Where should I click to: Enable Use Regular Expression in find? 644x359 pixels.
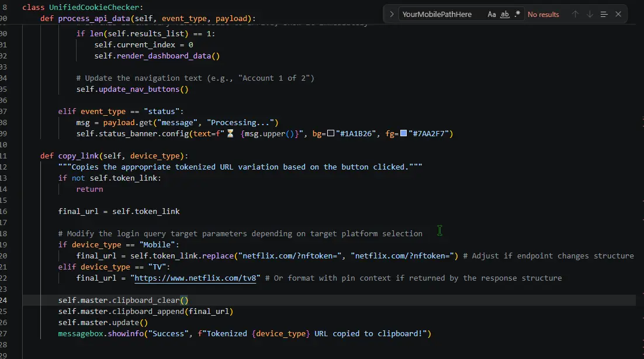pyautogui.click(x=518, y=15)
